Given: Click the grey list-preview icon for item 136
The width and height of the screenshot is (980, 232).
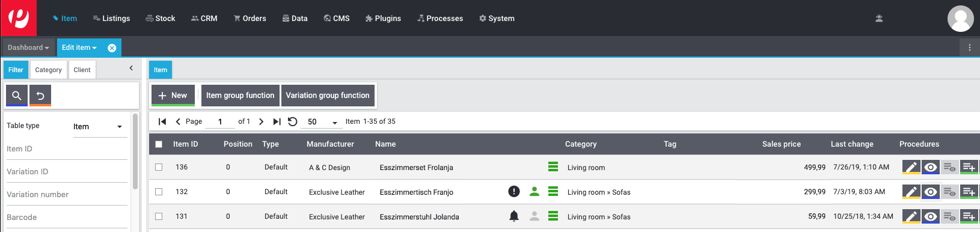Looking at the screenshot, I should [950, 167].
